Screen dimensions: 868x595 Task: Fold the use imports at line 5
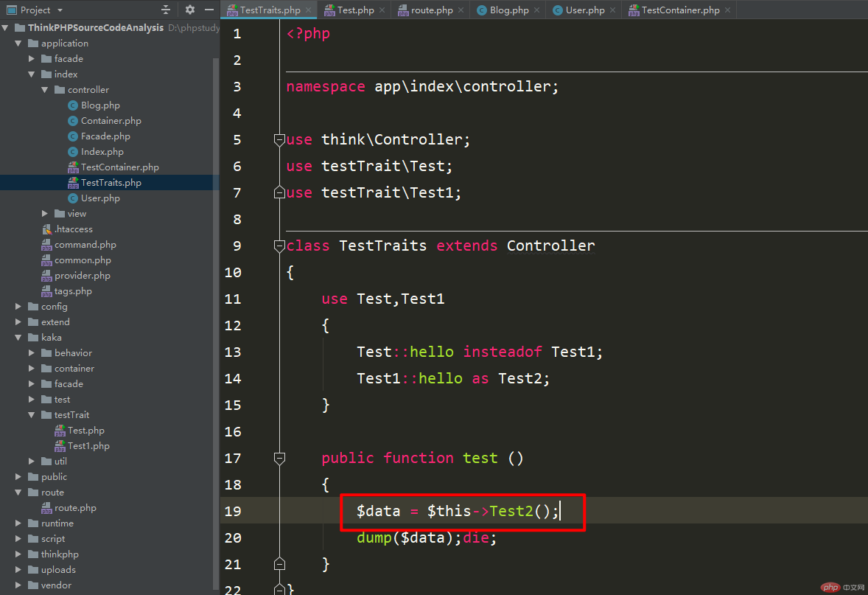pyautogui.click(x=279, y=139)
